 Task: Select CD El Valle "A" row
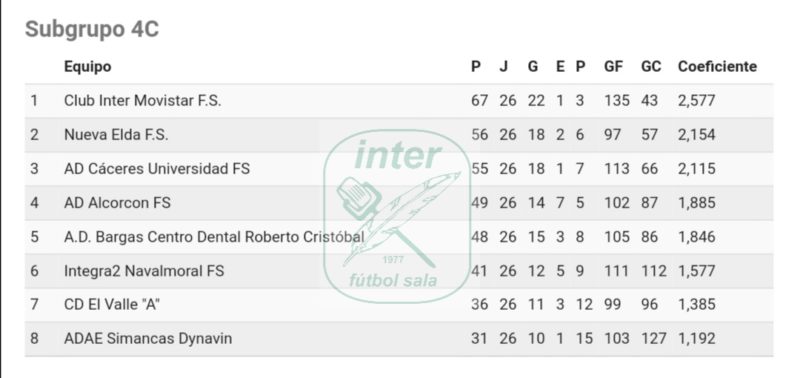pos(398,305)
